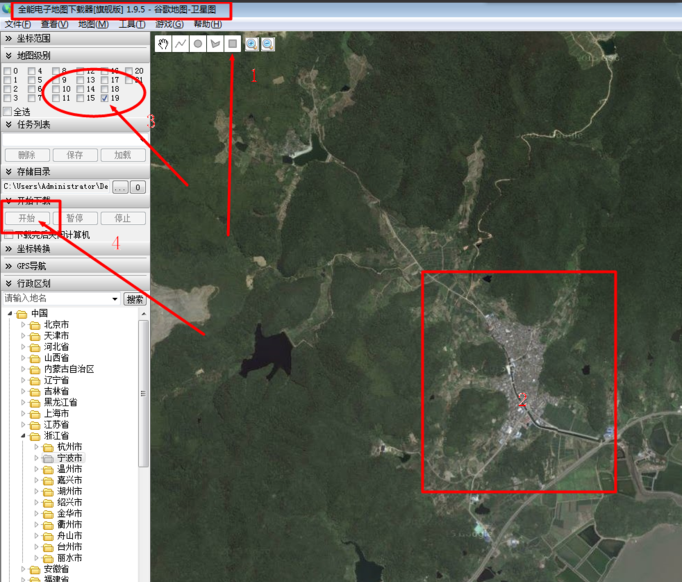Viewport: 682px width, 582px height.
Task: Select the polyline drawing tool
Action: (x=181, y=44)
